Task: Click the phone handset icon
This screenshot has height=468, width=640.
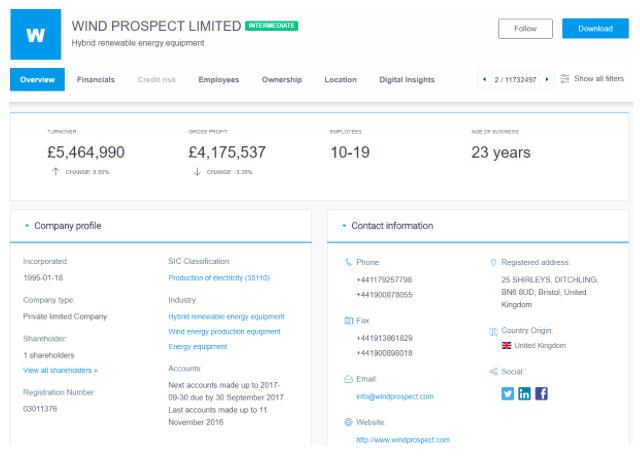Action: tap(348, 262)
